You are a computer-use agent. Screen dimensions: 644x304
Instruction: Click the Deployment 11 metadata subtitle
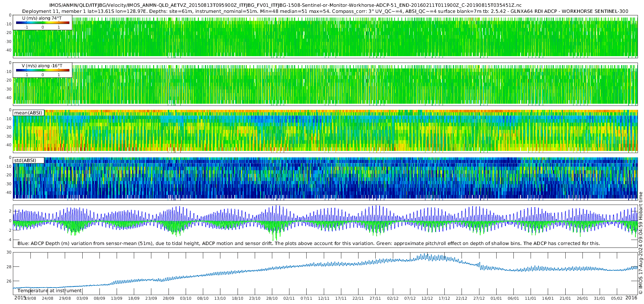pos(325,11)
